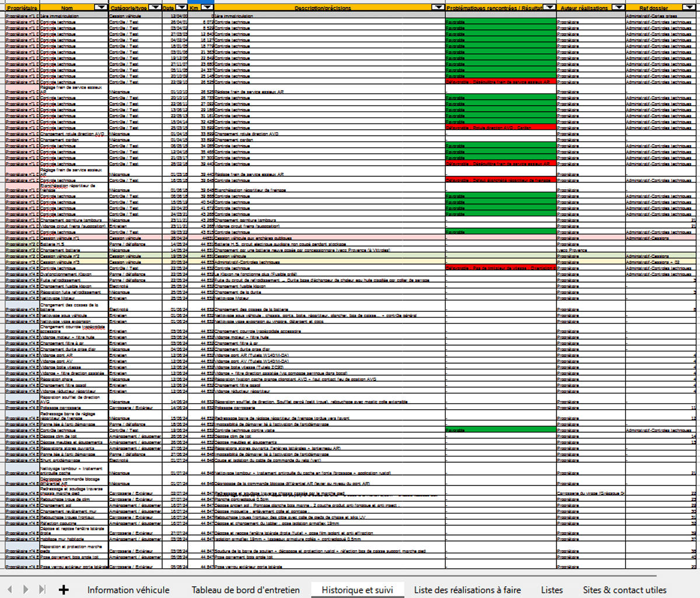Viewport: 700px width, 598px height.
Task: Select Nom cell 'Nettoyage Moteur'
Action: click(x=74, y=298)
